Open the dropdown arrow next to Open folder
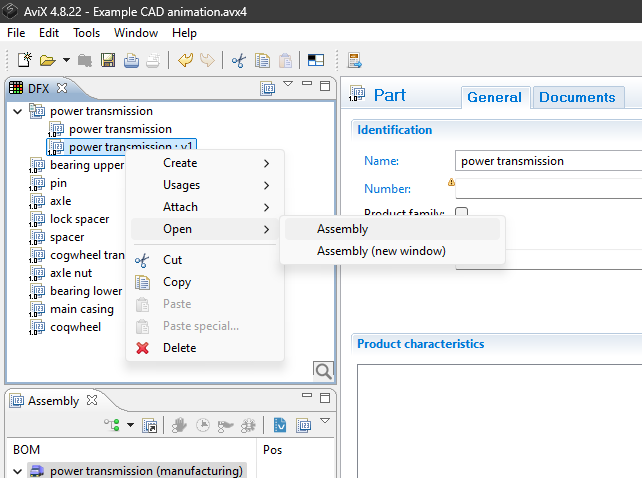 [x=66, y=60]
